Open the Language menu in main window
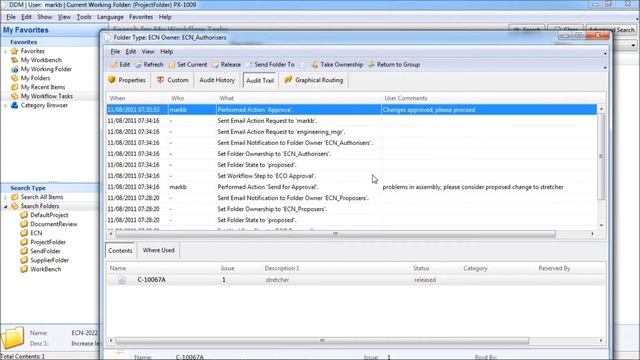This screenshot has width=640, height=360. 110,17
